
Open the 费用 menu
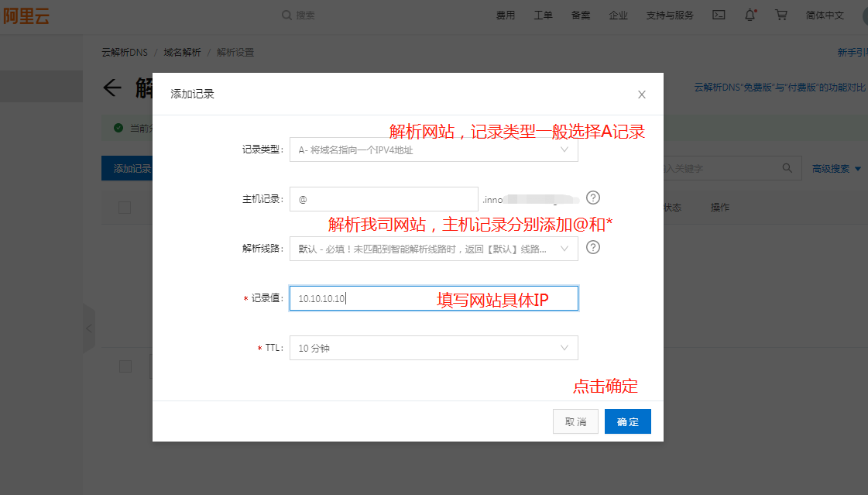tap(506, 15)
